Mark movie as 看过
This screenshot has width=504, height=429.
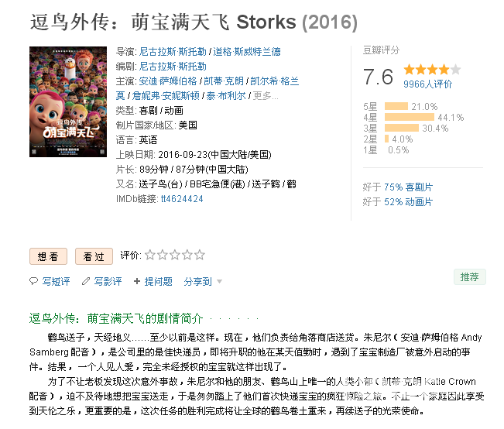point(94,256)
